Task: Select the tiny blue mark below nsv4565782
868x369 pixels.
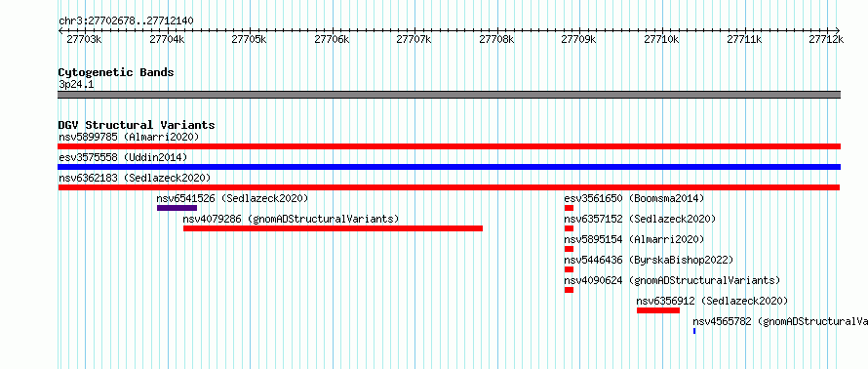Action: coord(694,331)
